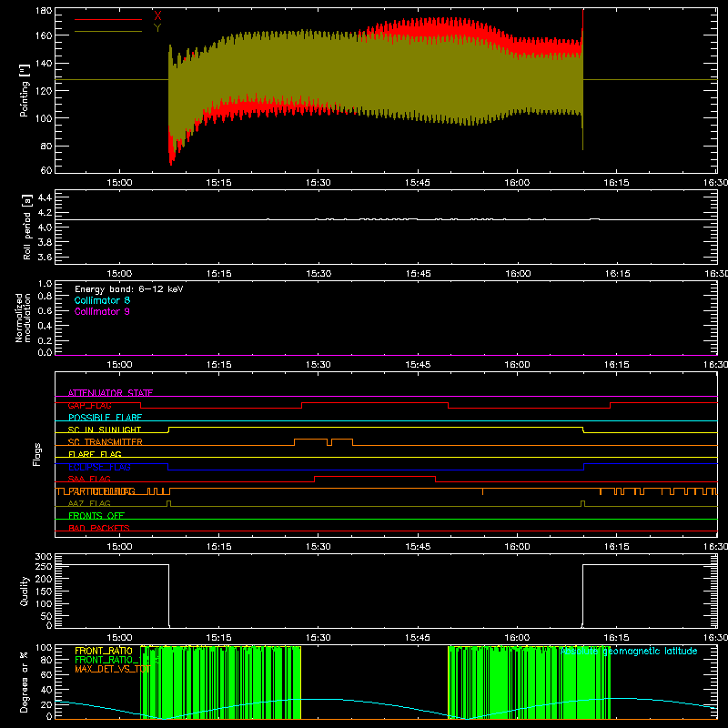The width and height of the screenshot is (728, 728).
Task: Click the 0.4 tick on Normalized modulation axis
Action: click(45, 326)
